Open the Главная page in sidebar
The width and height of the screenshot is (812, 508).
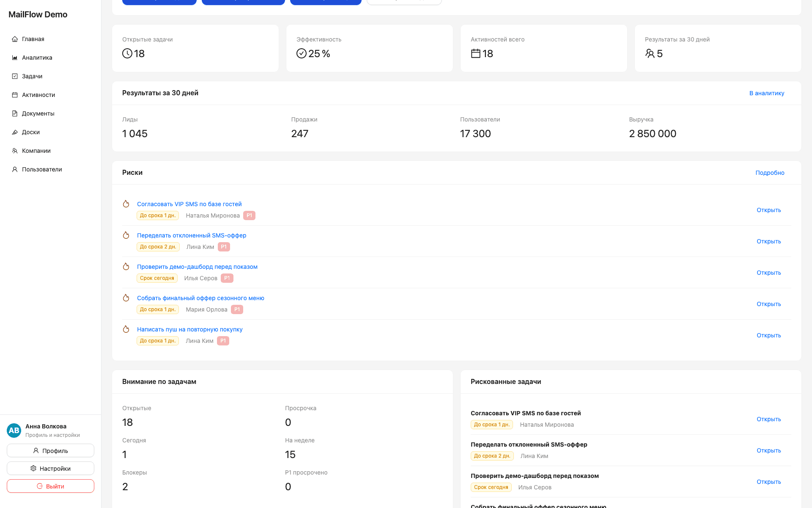(x=51, y=39)
